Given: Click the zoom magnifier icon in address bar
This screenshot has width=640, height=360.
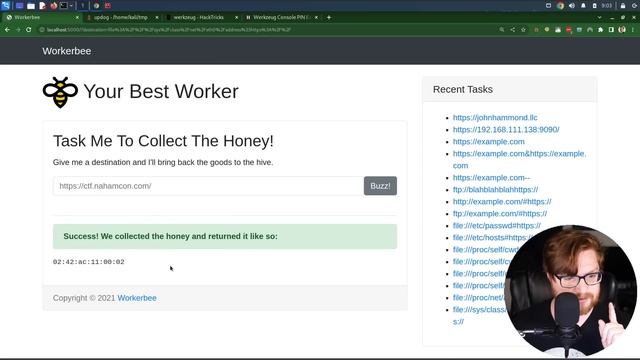Looking at the screenshot, I should pyautogui.click(x=502, y=30).
